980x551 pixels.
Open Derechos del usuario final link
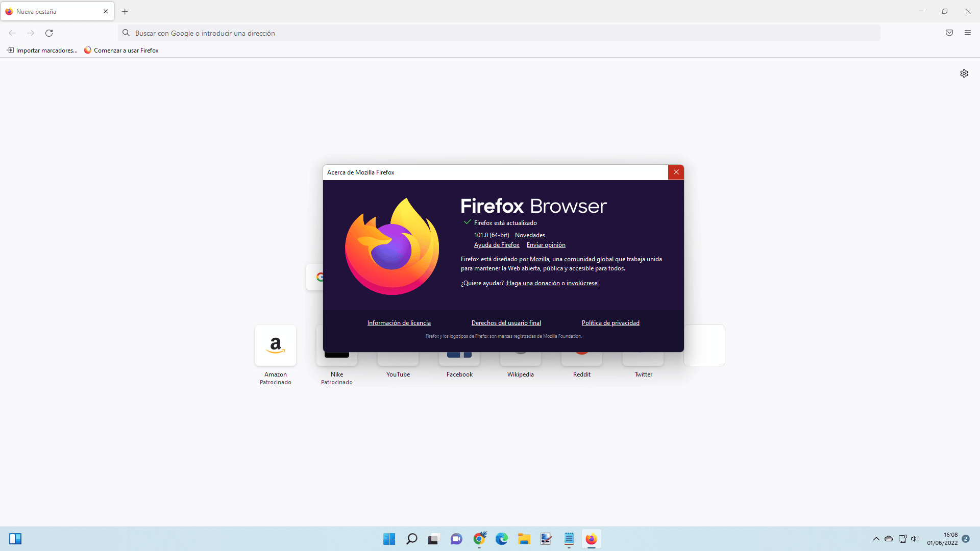506,323
